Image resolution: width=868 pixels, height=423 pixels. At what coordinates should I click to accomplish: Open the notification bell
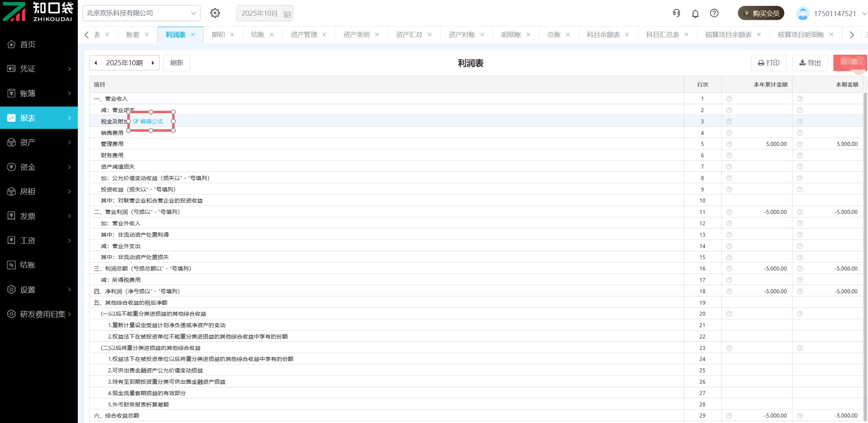[x=695, y=14]
